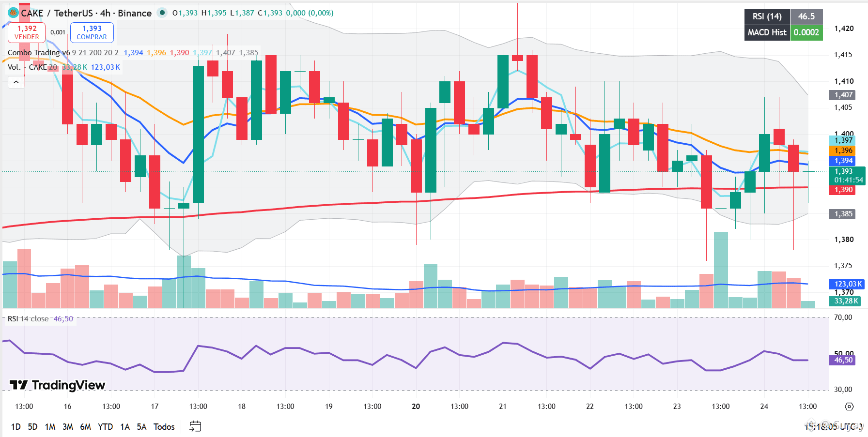Viewport: 868px width, 437px height.
Task: Click the 123,03K volume axis label
Action: click(x=847, y=284)
